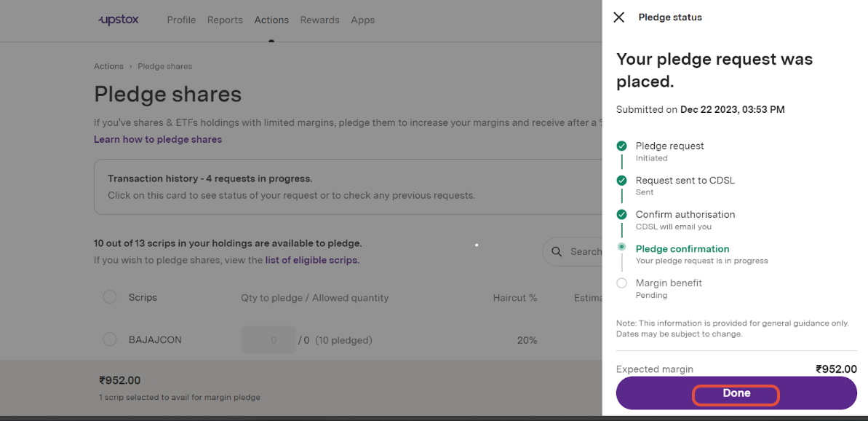Click the Done button
This screenshot has height=421, width=868.
pos(736,393)
